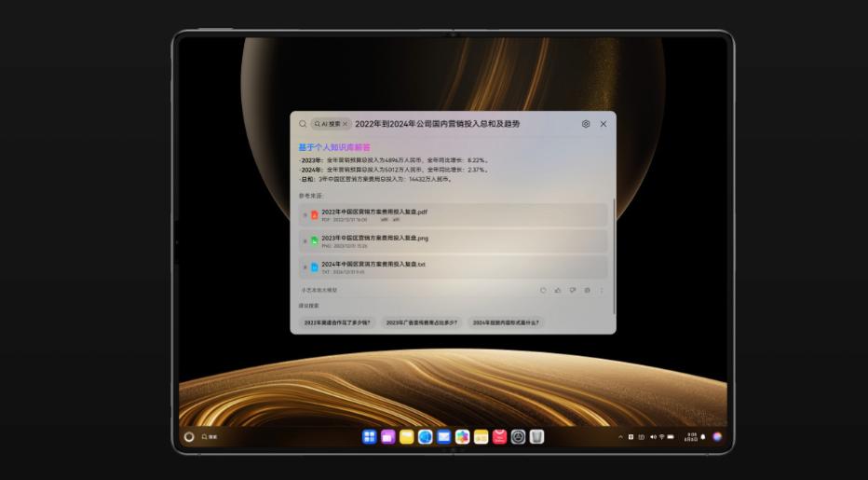
Task: Launch the browser globe icon in dock
Action: pos(425,437)
